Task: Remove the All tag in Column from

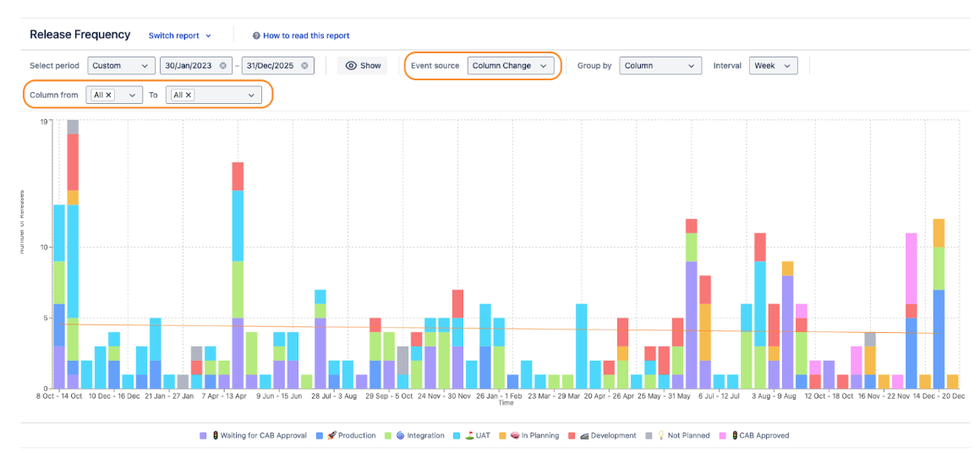Action: point(109,95)
